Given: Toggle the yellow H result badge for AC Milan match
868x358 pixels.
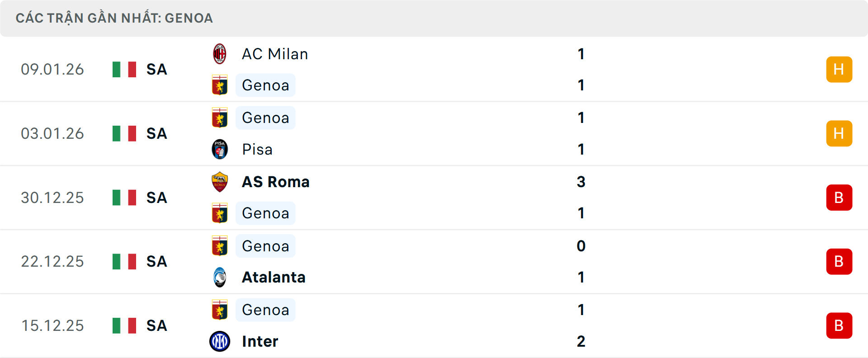Looking at the screenshot, I should click(x=839, y=69).
